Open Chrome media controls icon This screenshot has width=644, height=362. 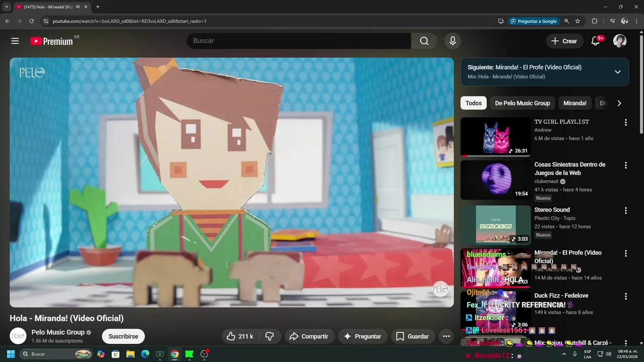612,21
